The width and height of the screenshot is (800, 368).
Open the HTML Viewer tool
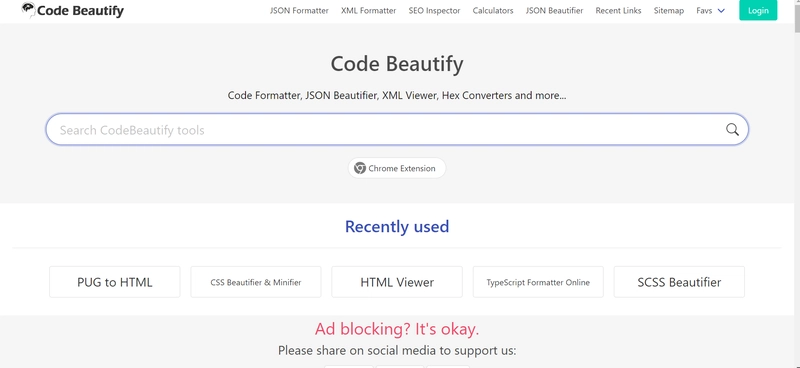[397, 282]
